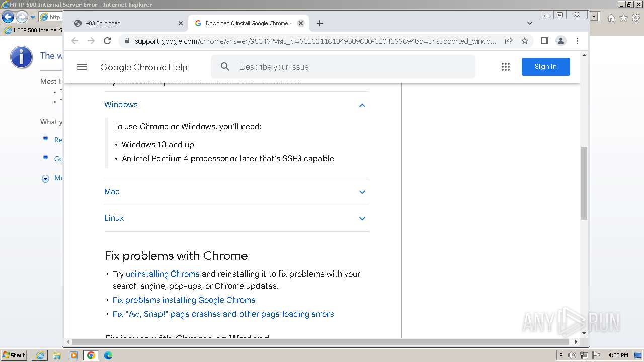Click the search magnifier icon
The height and width of the screenshot is (362, 644).
tap(225, 67)
